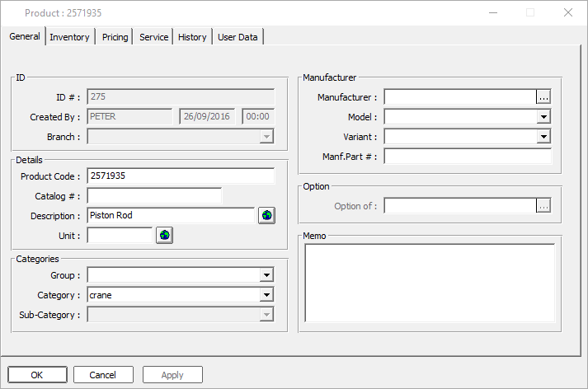Open the History tab

click(x=192, y=37)
